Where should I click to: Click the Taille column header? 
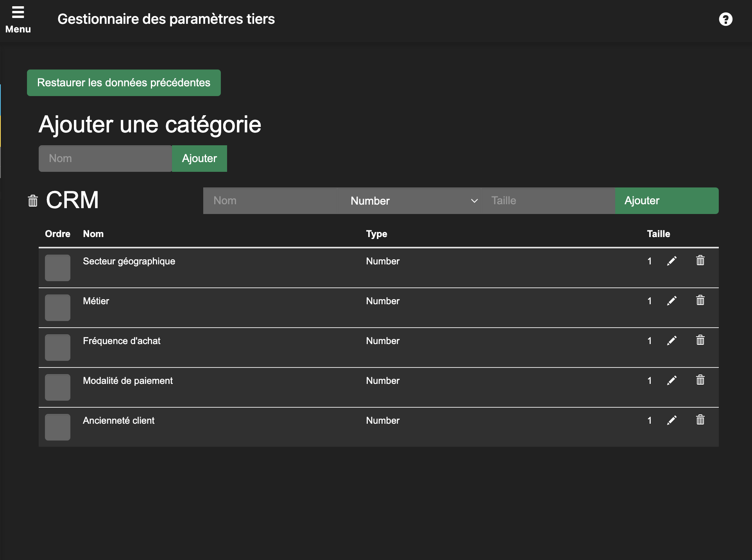(x=658, y=234)
